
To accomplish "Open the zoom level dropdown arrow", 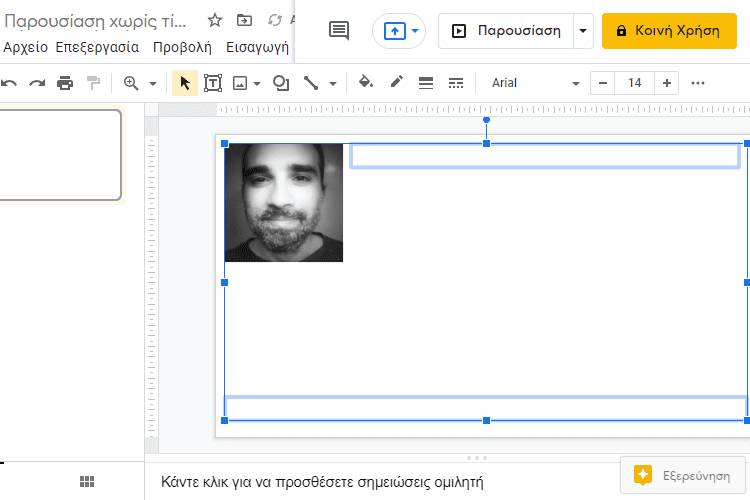I will coord(153,84).
